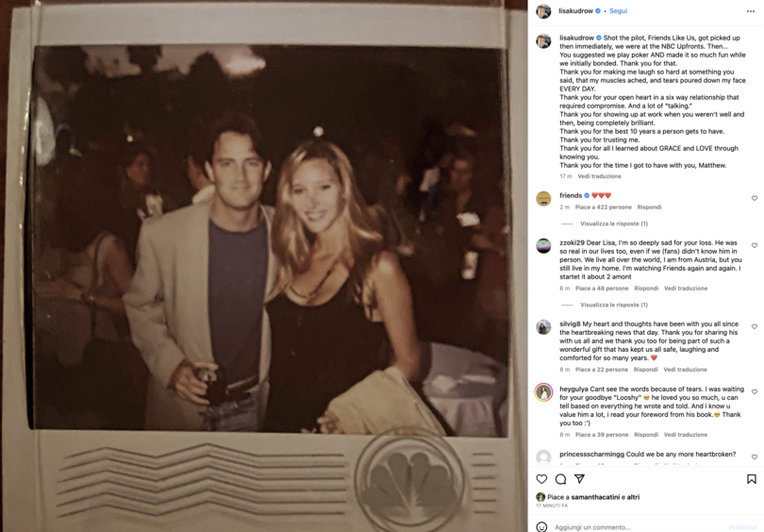Viewport: 764px width, 532px height.
Task: Open the three-dot more options menu
Action: [x=751, y=11]
